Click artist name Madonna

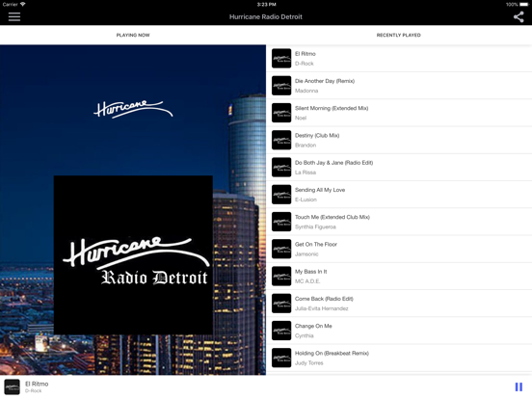306,91
